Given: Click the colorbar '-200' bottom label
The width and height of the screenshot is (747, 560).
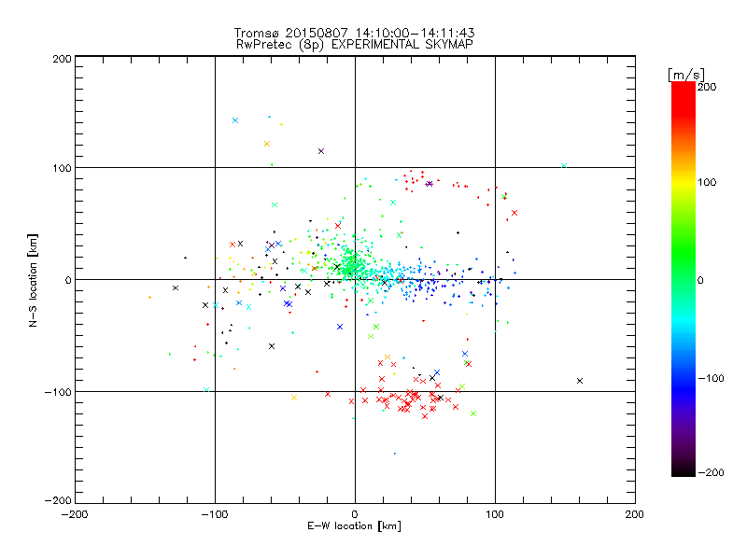Looking at the screenshot, I should point(711,472).
